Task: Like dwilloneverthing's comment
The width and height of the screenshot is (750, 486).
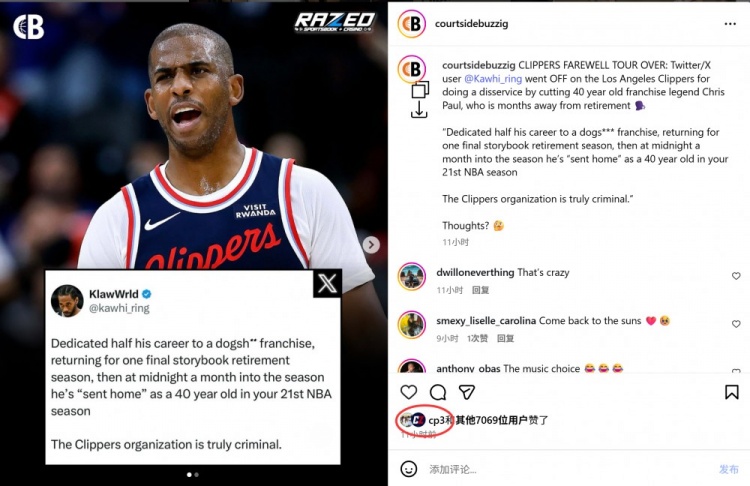Action: (736, 276)
